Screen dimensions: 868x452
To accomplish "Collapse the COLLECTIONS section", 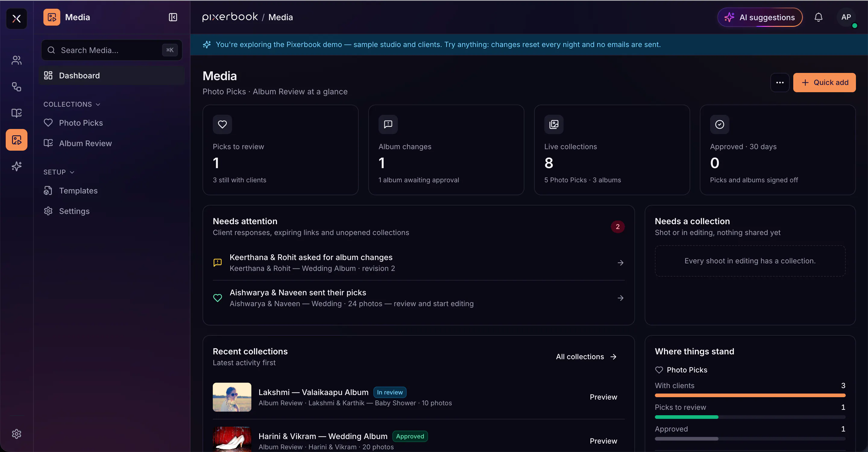I will (72, 104).
